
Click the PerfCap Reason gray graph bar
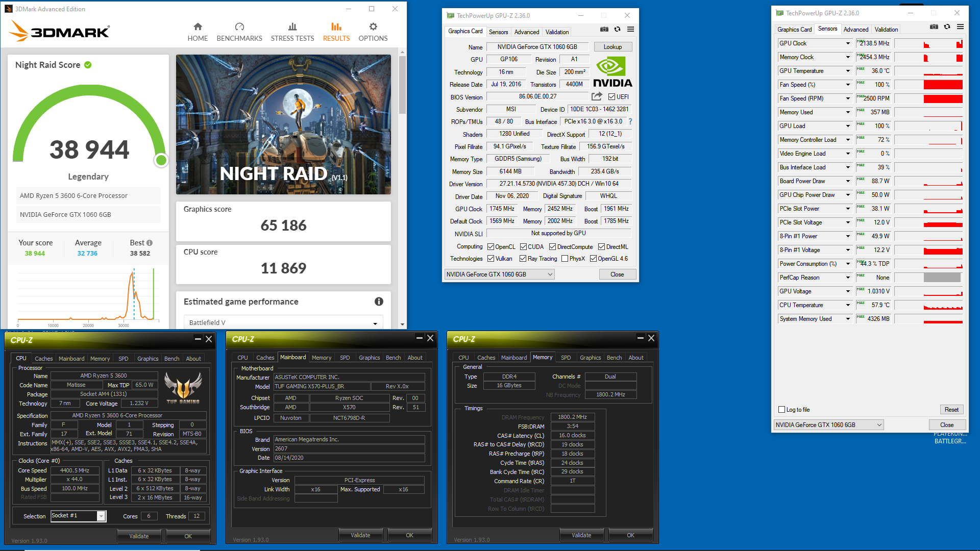tap(942, 278)
